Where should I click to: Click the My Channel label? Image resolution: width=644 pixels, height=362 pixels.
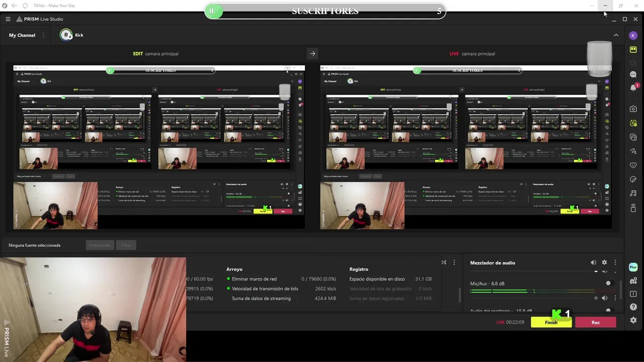(22, 35)
